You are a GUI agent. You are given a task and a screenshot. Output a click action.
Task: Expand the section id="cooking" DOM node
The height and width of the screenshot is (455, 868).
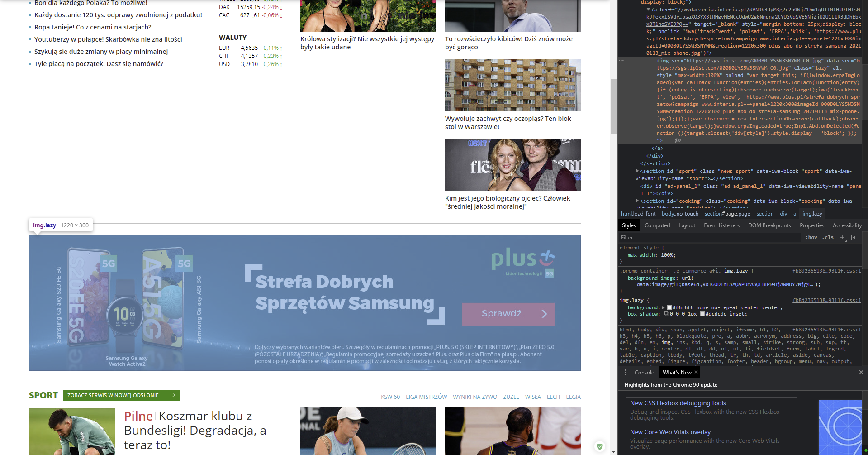pyautogui.click(x=638, y=201)
